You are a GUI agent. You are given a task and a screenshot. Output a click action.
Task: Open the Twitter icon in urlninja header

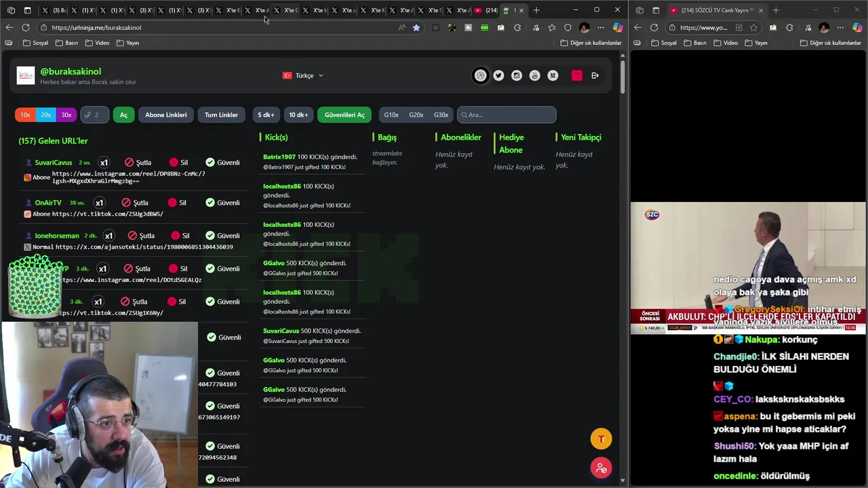(x=498, y=75)
